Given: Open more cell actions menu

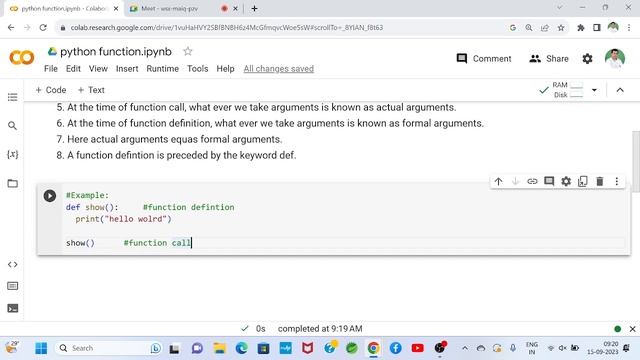Looking at the screenshot, I should tap(617, 181).
